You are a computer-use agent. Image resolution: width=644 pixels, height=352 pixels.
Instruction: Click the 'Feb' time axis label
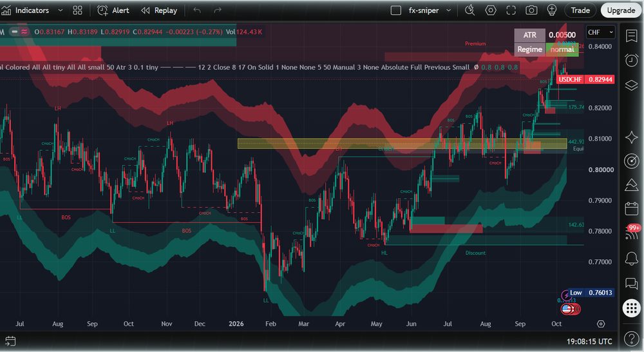pos(270,324)
